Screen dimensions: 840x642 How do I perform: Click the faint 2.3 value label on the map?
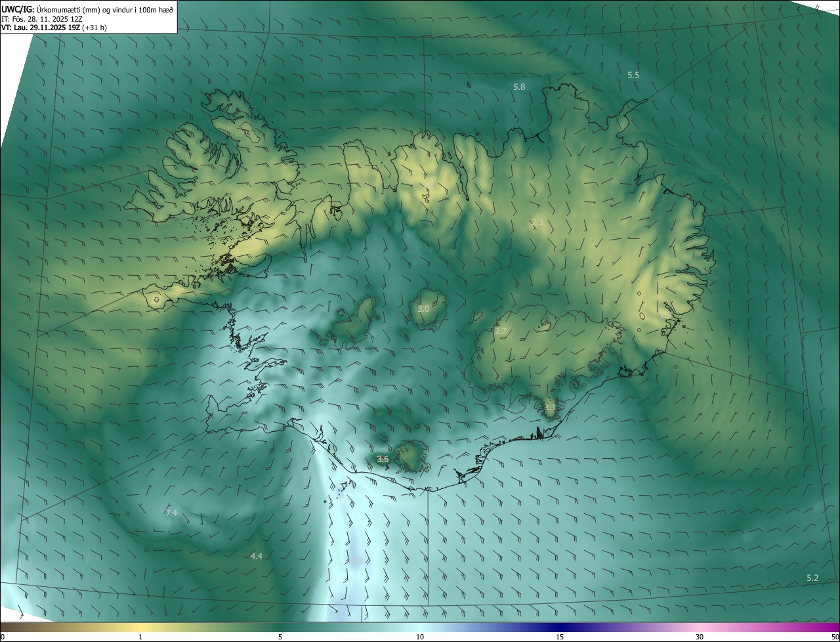pos(537,223)
